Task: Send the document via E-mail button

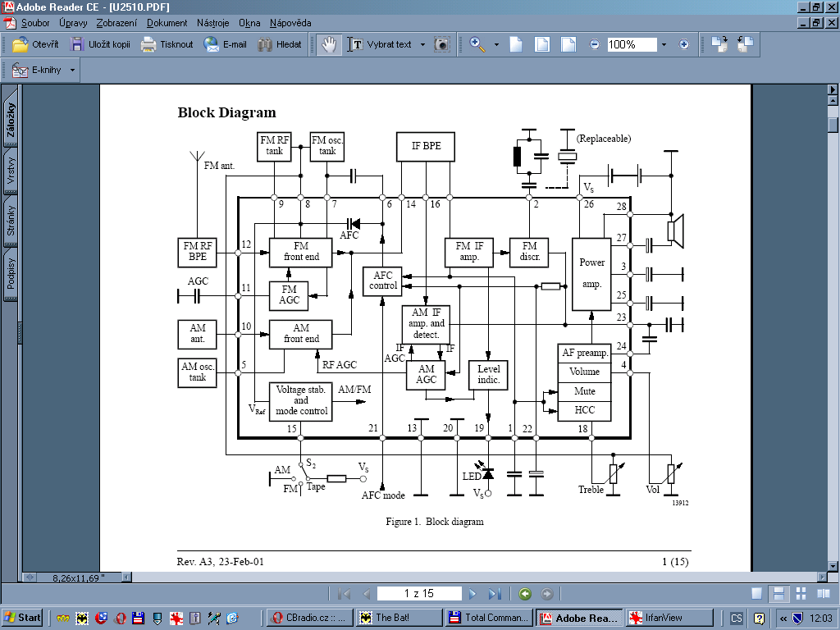Action: click(225, 44)
